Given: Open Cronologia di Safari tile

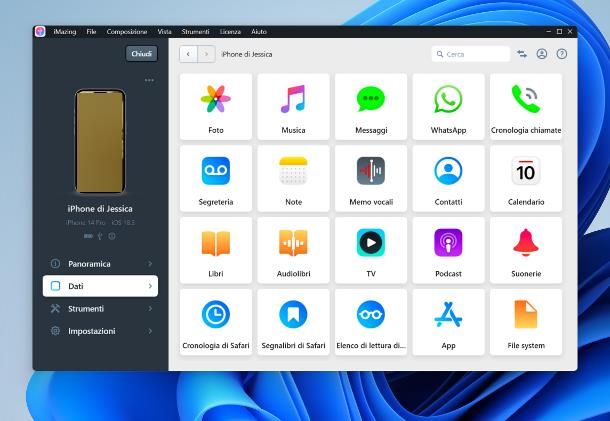Looking at the screenshot, I should click(216, 322).
